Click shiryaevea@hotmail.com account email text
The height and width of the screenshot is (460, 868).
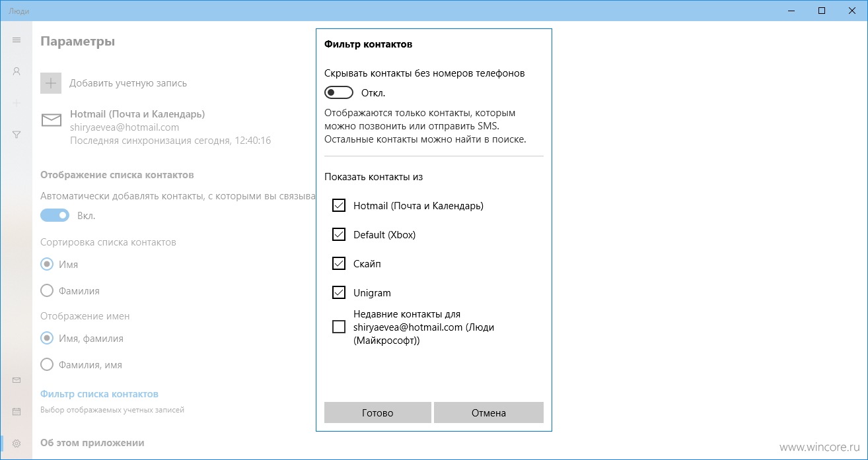click(125, 127)
